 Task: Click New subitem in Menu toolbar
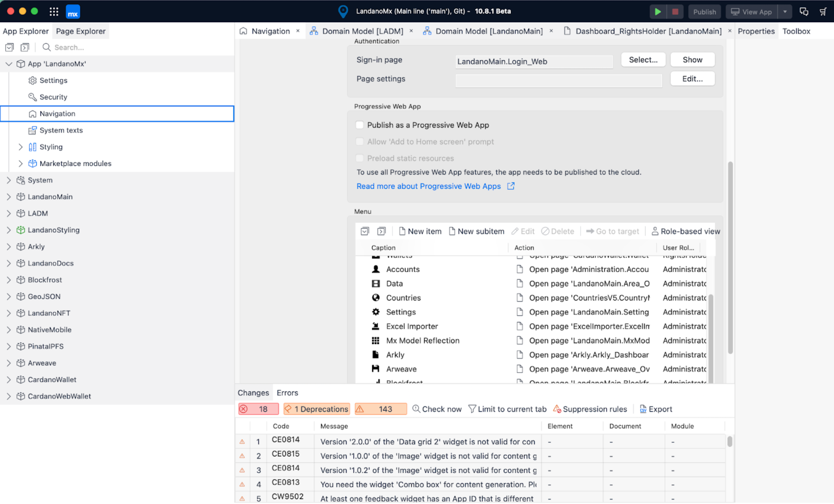pos(476,231)
